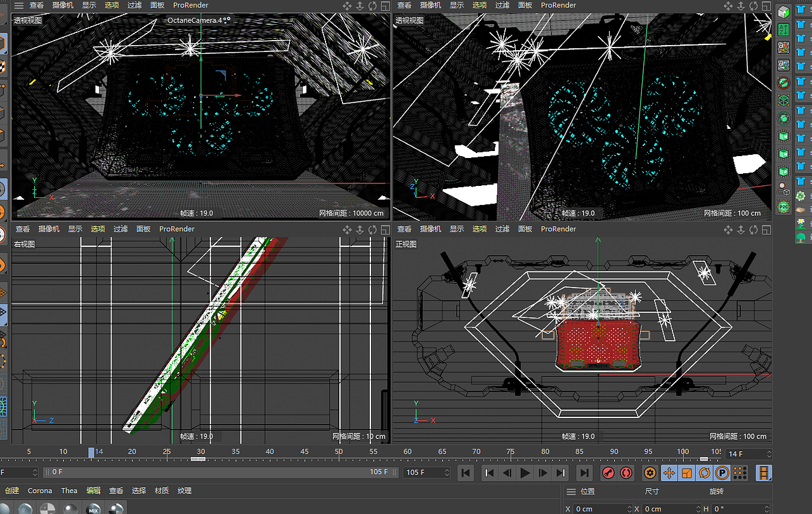Viewport: 812px width, 514px height.
Task: Adjust the 105 F end frame stepper
Action: pyautogui.click(x=447, y=472)
